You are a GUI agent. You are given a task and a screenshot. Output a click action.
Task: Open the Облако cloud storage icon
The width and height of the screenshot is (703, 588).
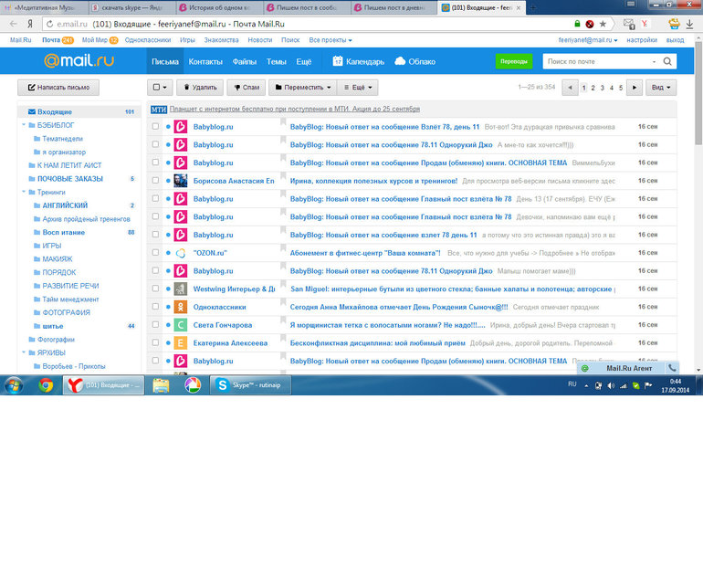[400, 61]
